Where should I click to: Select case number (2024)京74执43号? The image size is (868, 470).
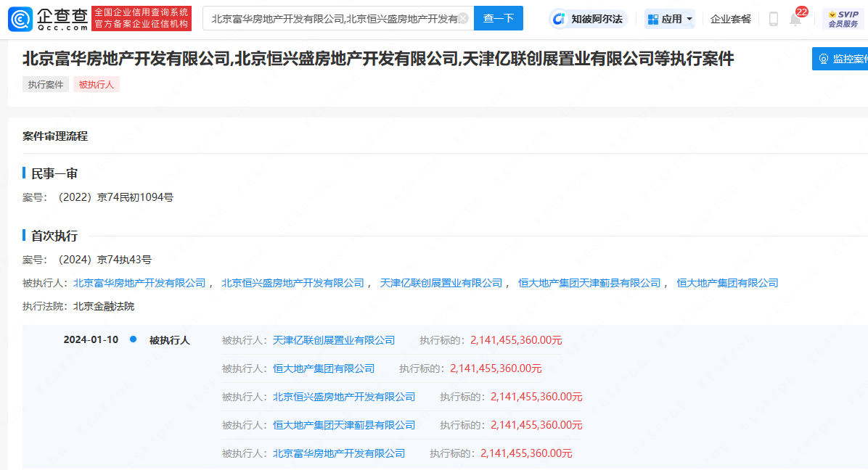pos(105,260)
